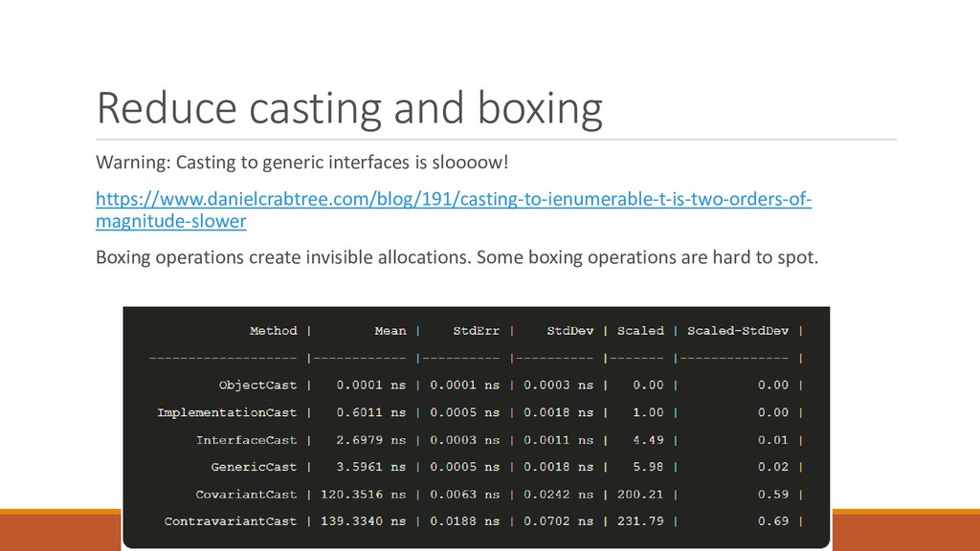Click the 231.79 scaled value
980x551 pixels.
pos(640,521)
